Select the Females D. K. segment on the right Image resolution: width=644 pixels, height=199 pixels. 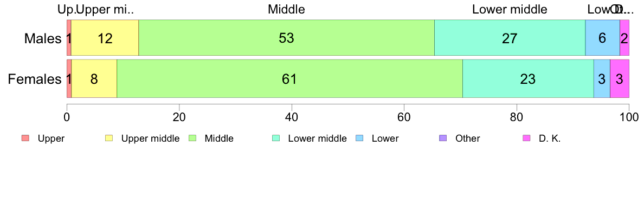620,78
